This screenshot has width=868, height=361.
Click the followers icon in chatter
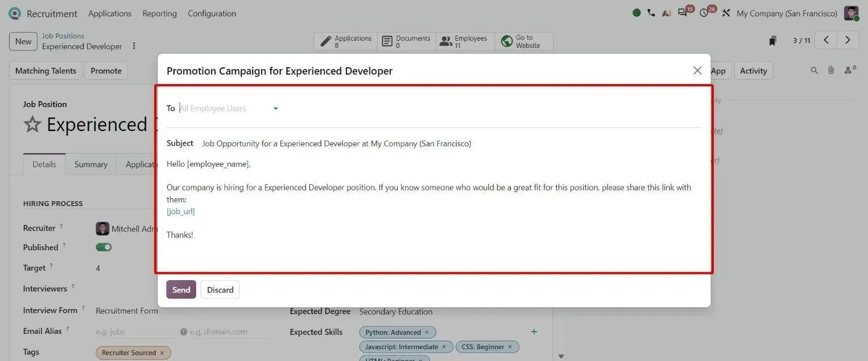(850, 70)
